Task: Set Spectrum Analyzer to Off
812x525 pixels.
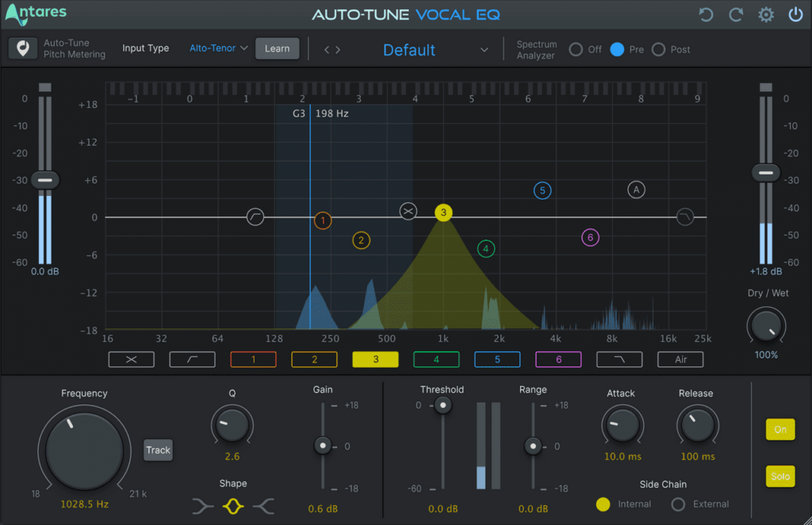Action: tap(576, 50)
